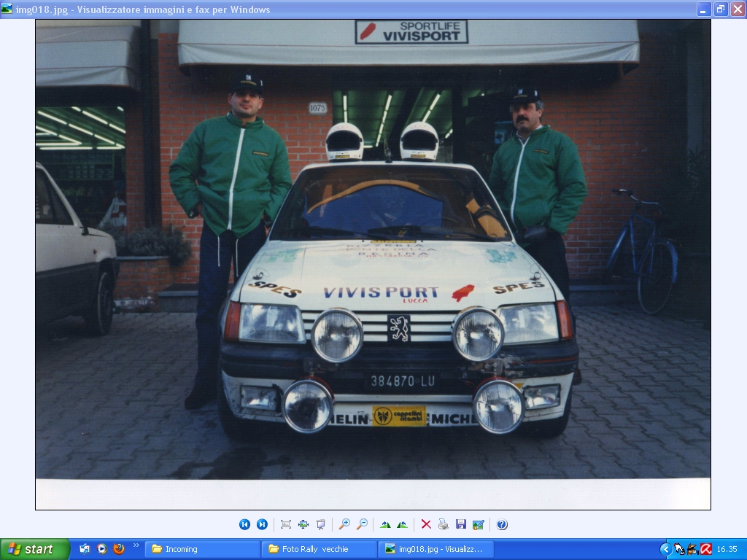Switch to the Foto Rally vecchie folder

click(320, 549)
